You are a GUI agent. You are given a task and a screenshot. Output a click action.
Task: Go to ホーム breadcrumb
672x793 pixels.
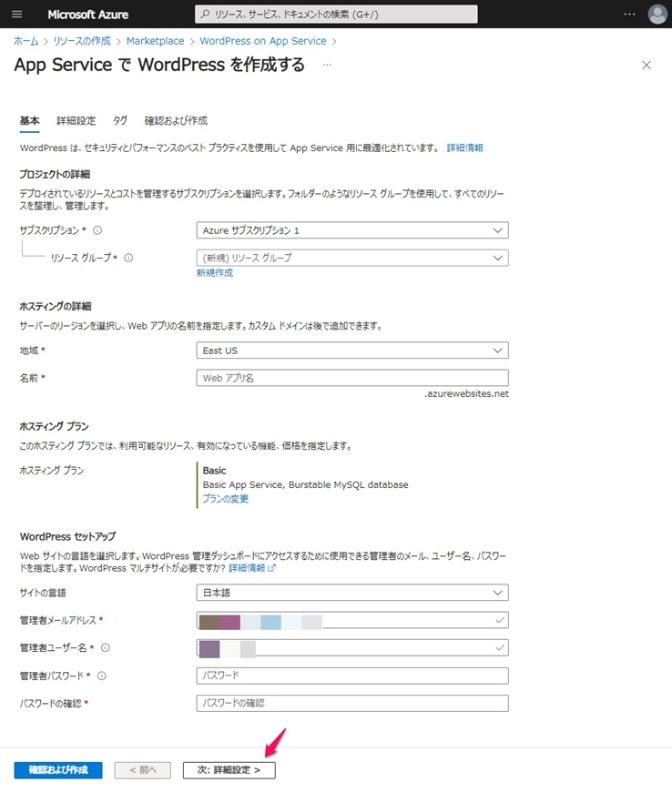coord(25,41)
